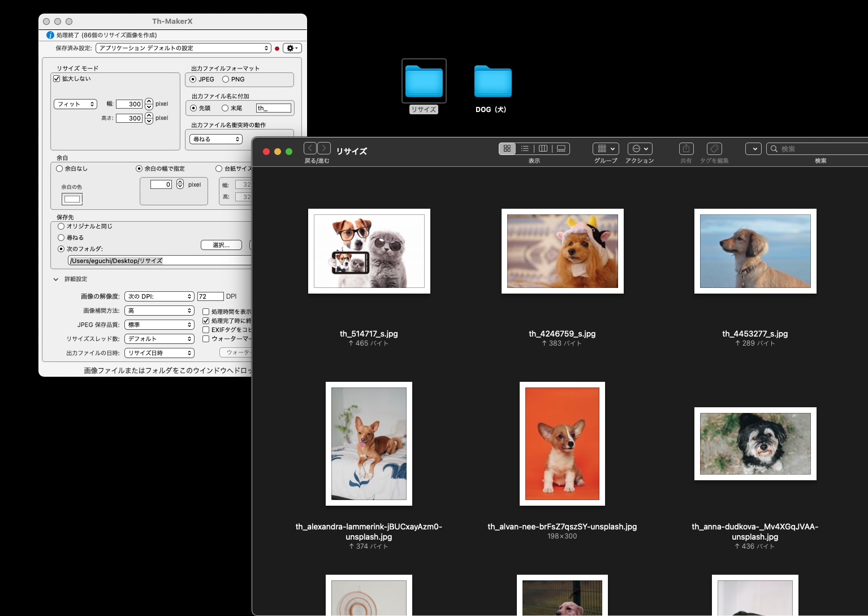Select 余白なし radio option

click(59, 169)
